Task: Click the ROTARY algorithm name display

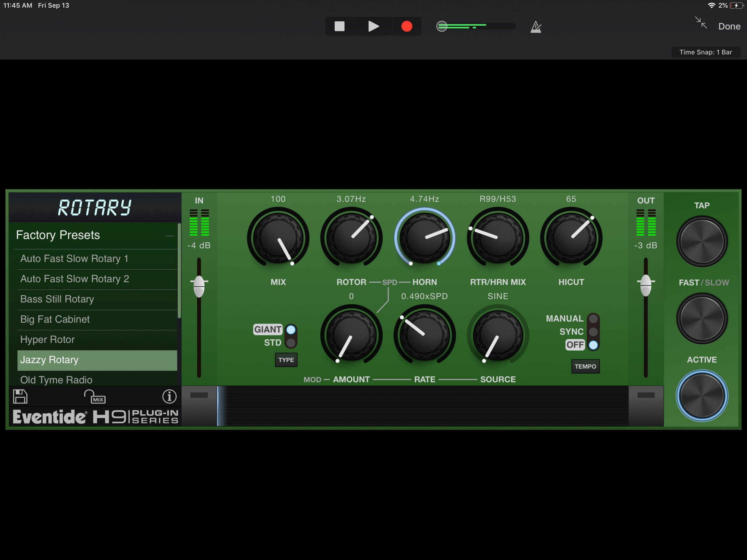Action: tap(95, 207)
